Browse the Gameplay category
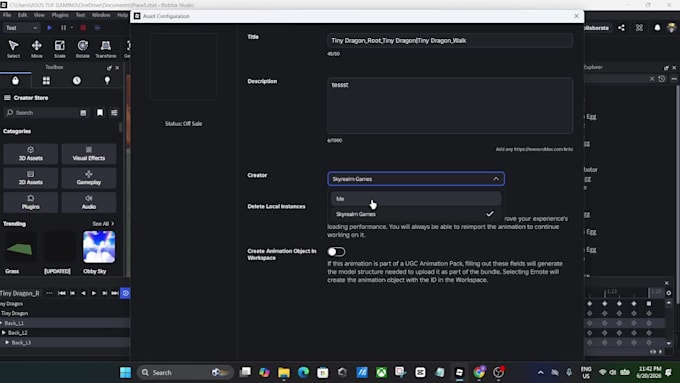This screenshot has width=680, height=383. point(89,178)
